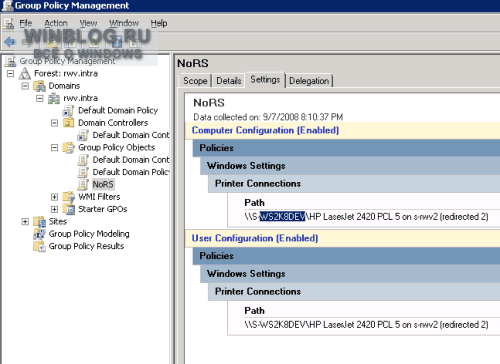Click the console icon left of the File menu
The image size is (500, 364).
click(8, 23)
